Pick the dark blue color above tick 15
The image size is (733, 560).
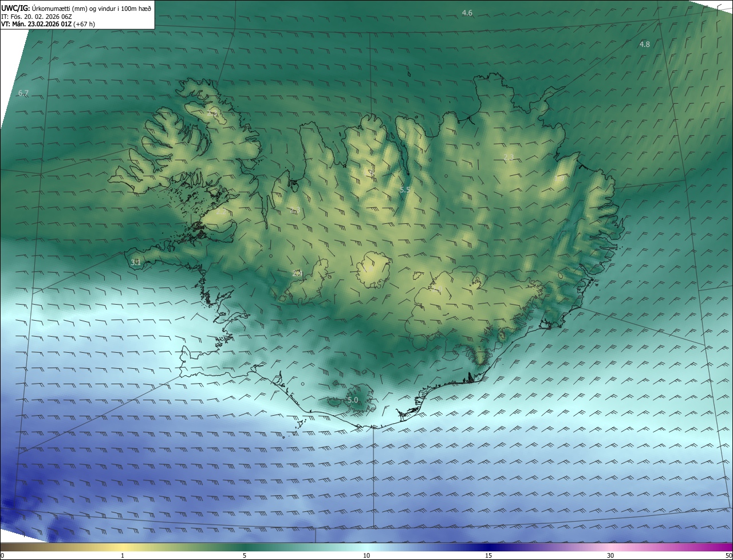tap(488, 547)
